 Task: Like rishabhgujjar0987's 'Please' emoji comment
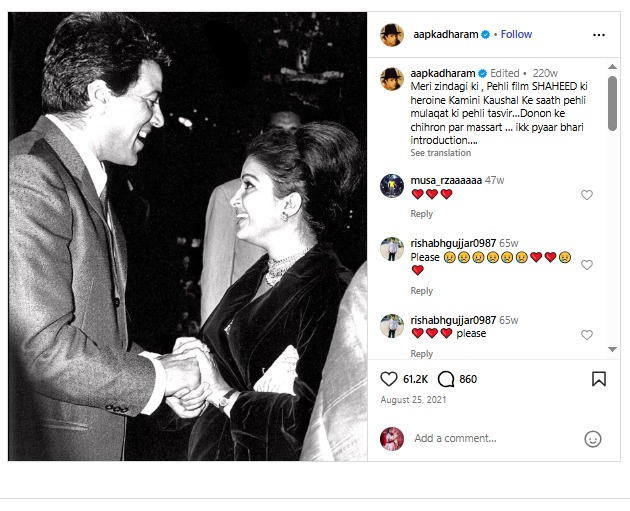point(587,265)
